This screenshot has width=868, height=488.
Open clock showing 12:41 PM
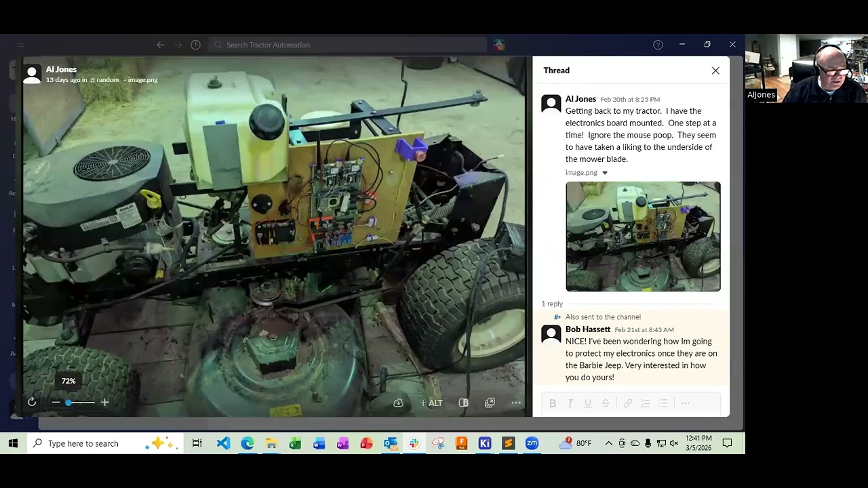tap(698, 443)
